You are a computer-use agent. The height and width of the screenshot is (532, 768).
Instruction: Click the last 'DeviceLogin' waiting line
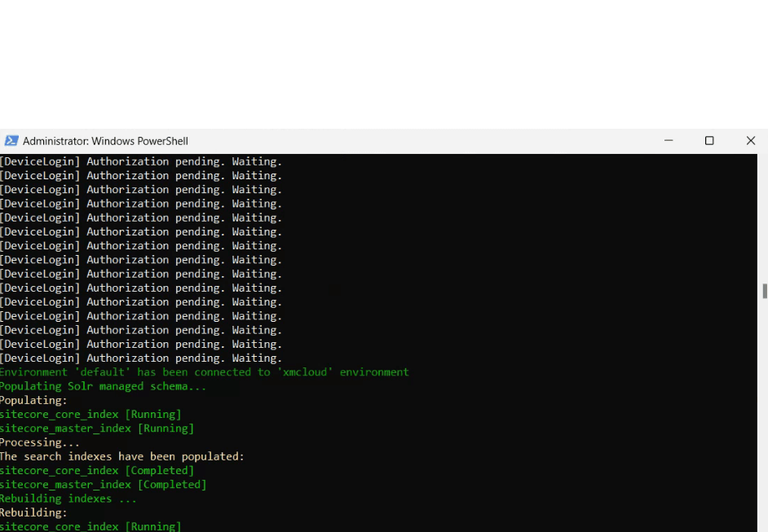pyautogui.click(x=140, y=358)
